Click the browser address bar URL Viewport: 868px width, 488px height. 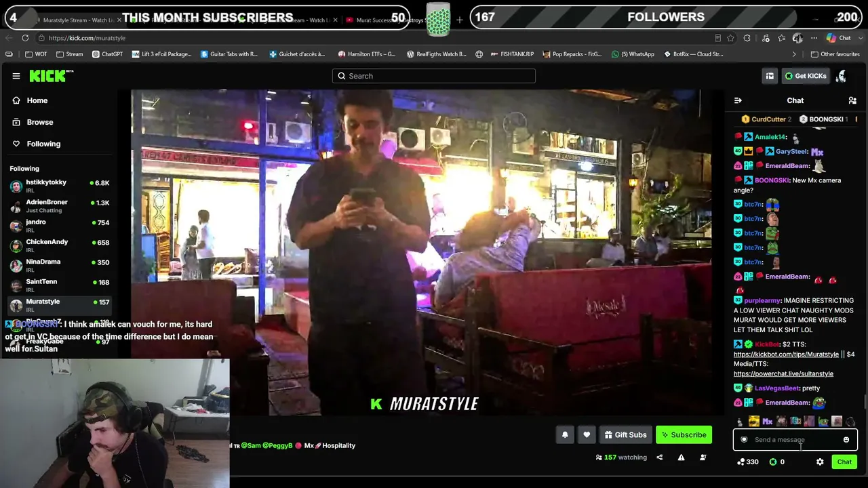coord(87,38)
